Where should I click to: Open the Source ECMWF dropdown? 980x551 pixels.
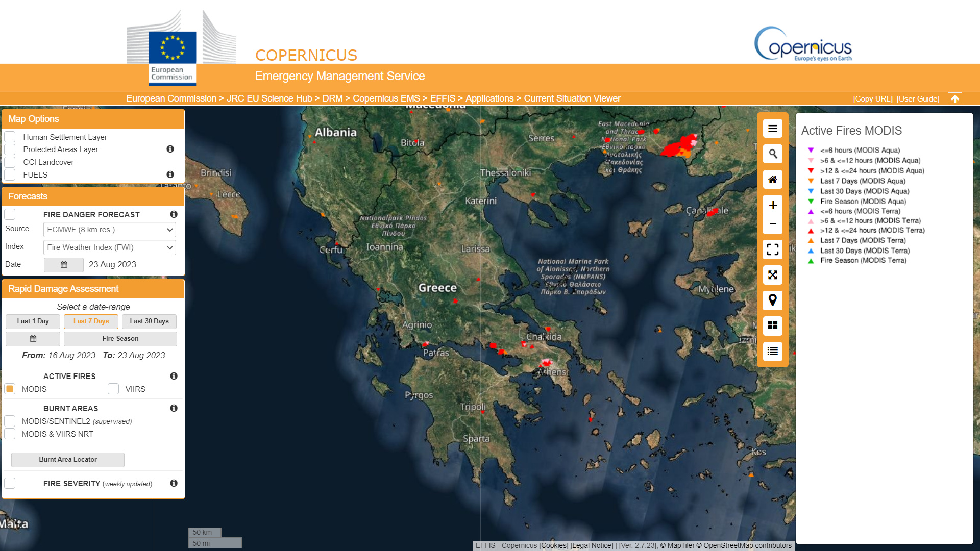[x=110, y=230]
